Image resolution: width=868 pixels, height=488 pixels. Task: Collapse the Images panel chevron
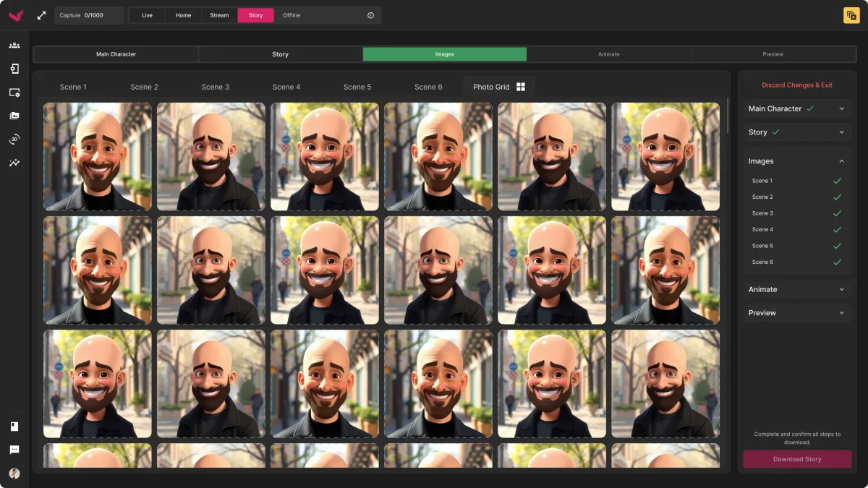point(841,161)
